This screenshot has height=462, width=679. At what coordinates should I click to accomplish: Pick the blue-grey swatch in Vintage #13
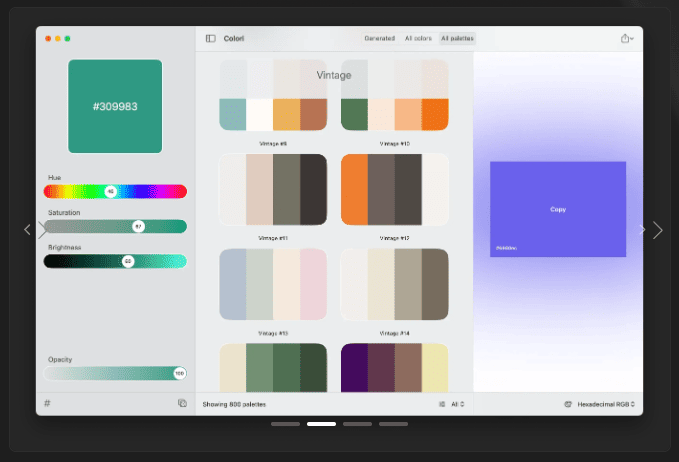pyautogui.click(x=233, y=284)
